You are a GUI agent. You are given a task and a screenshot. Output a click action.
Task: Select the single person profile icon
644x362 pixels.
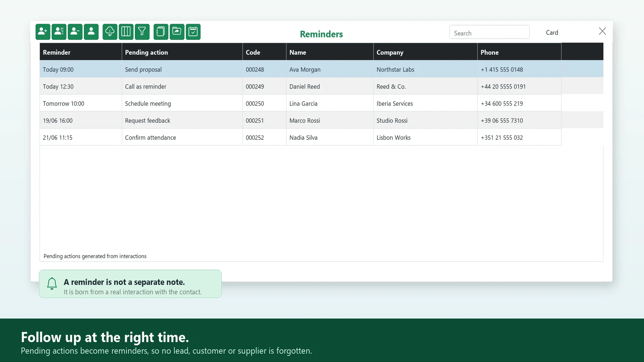point(91,32)
